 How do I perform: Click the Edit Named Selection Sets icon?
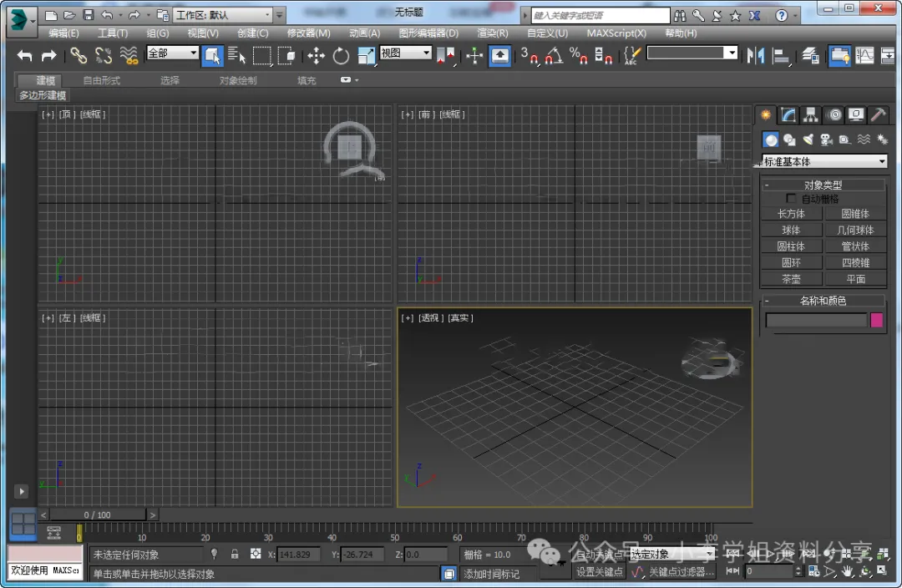[x=631, y=55]
